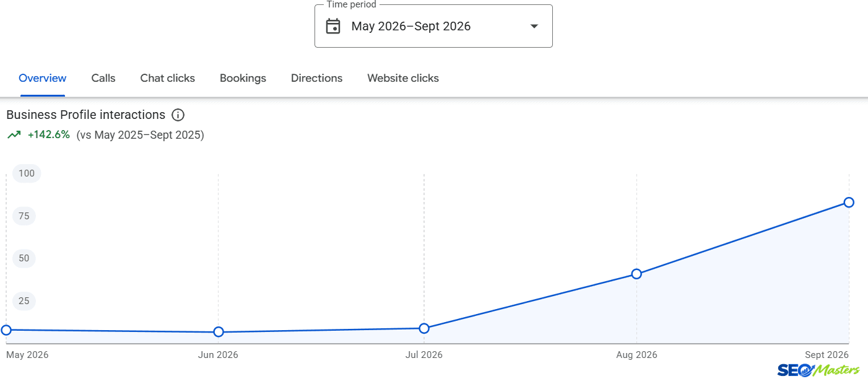
Task: Open the Time period dropdown arrow
Action: (534, 26)
